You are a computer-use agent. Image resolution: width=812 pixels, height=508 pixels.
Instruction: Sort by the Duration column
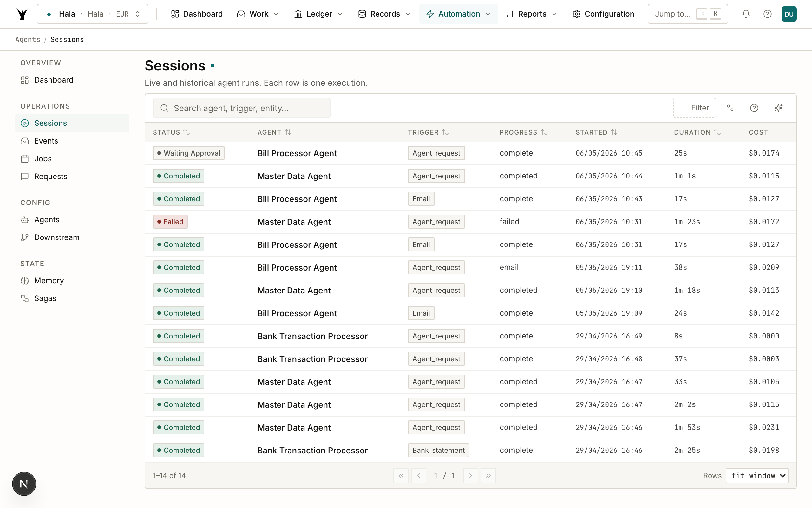[x=697, y=132]
